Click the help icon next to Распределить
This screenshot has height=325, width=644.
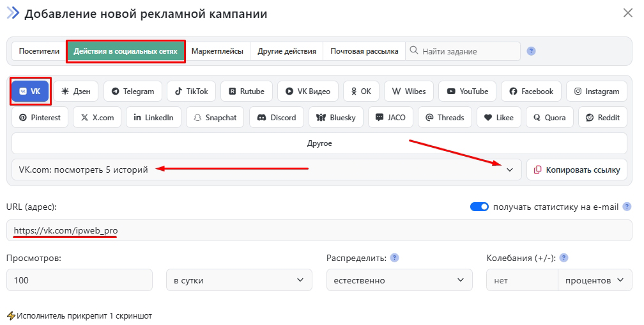pyautogui.click(x=395, y=258)
